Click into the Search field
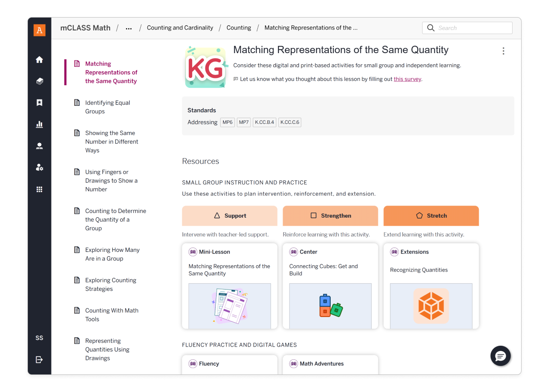This screenshot has width=549, height=392. [467, 27]
